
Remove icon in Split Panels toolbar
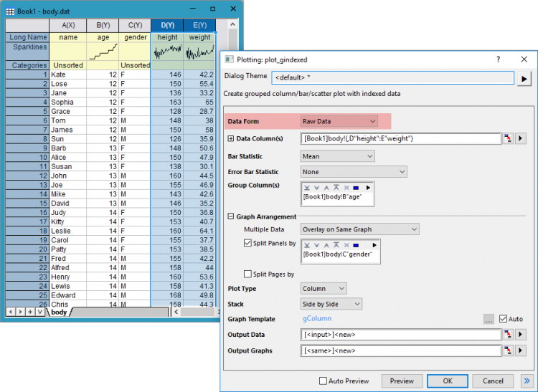(346, 245)
